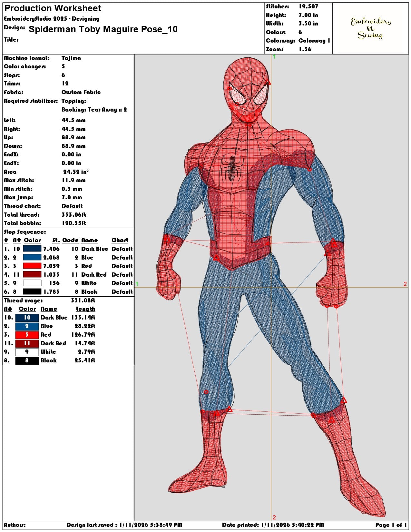411x532 pixels.
Task: Click the Color changes value '5'
Action: pos(63,66)
